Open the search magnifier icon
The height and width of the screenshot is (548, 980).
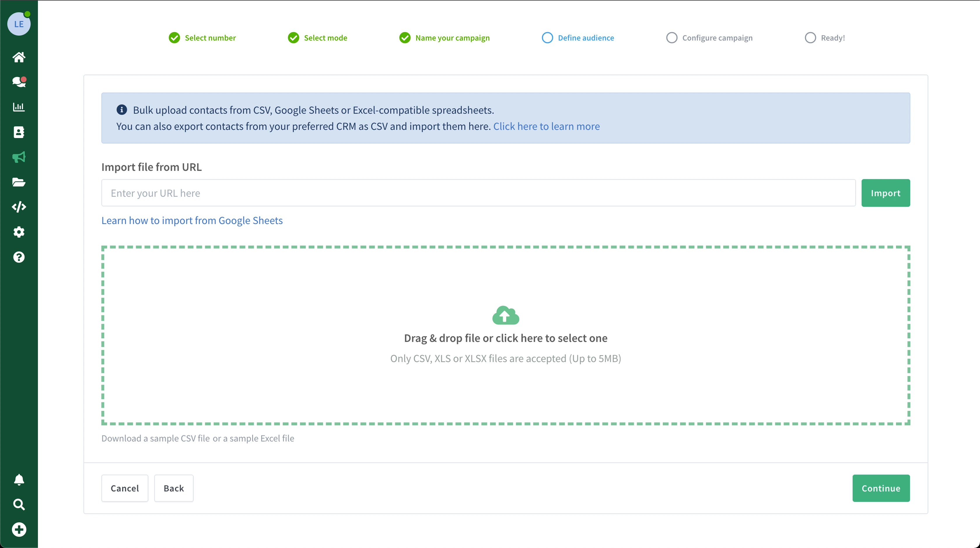(x=19, y=505)
